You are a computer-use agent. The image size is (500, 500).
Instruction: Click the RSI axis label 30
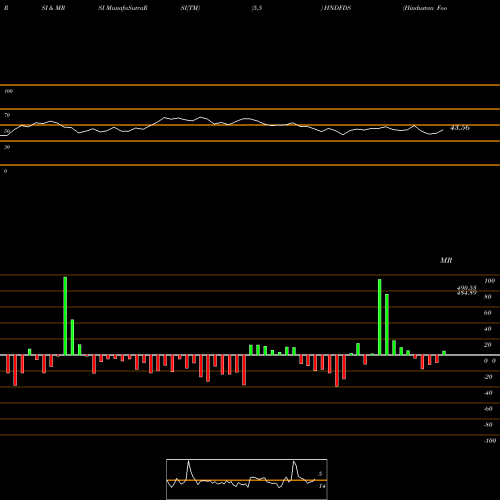[7, 147]
